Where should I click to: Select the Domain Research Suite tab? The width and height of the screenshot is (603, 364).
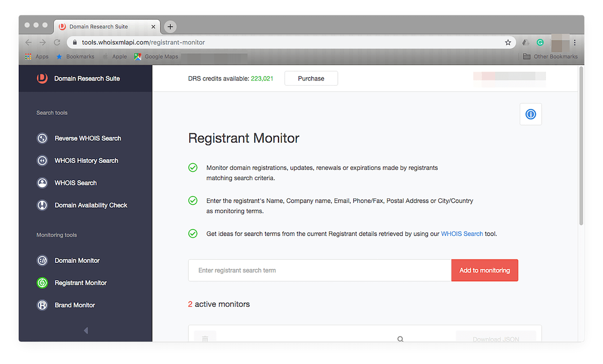pos(107,27)
